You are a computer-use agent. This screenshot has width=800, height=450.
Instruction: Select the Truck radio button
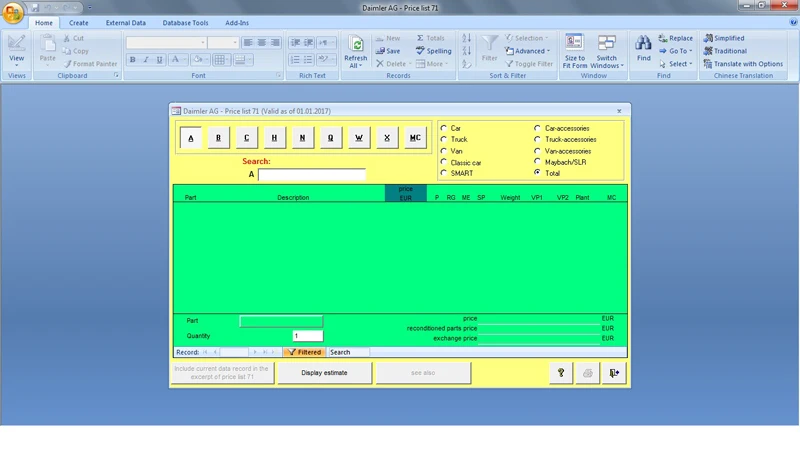pos(444,139)
